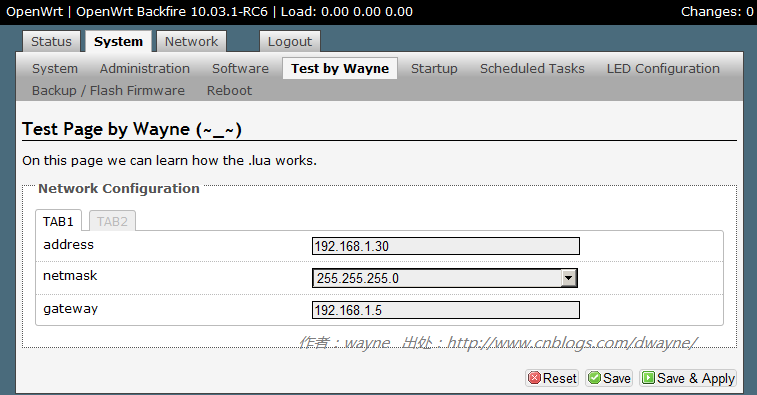Open the System submenu page
Screen dimensions: 757x395
pyautogui.click(x=55, y=69)
